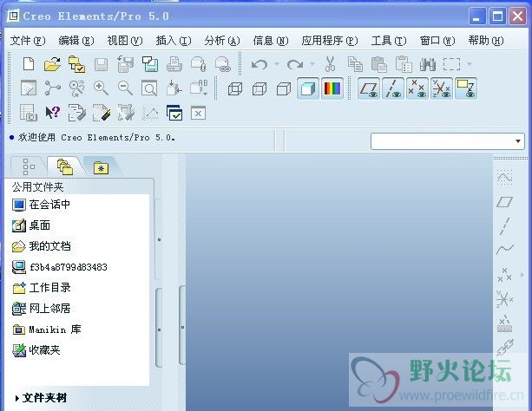Open an existing file via the folder icon
This screenshot has width=532, height=411.
point(53,64)
